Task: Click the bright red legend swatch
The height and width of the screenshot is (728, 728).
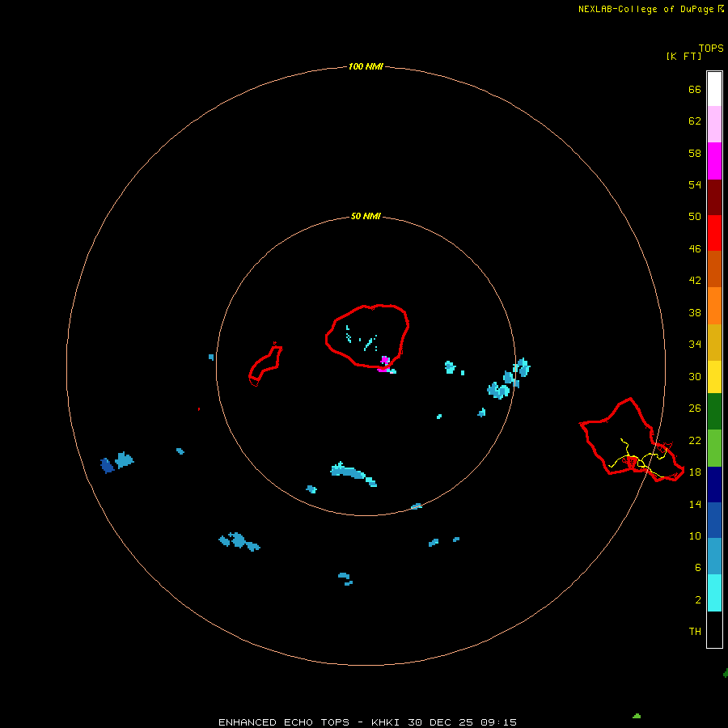Action: [x=714, y=233]
